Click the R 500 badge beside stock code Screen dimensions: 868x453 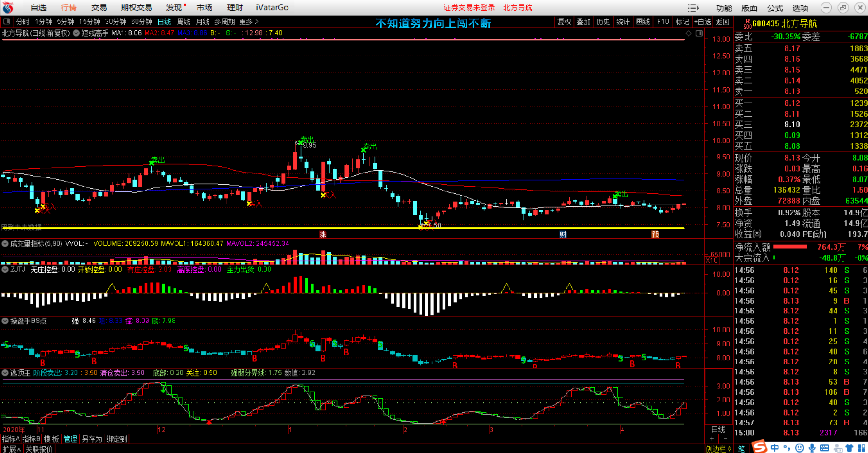tap(747, 23)
